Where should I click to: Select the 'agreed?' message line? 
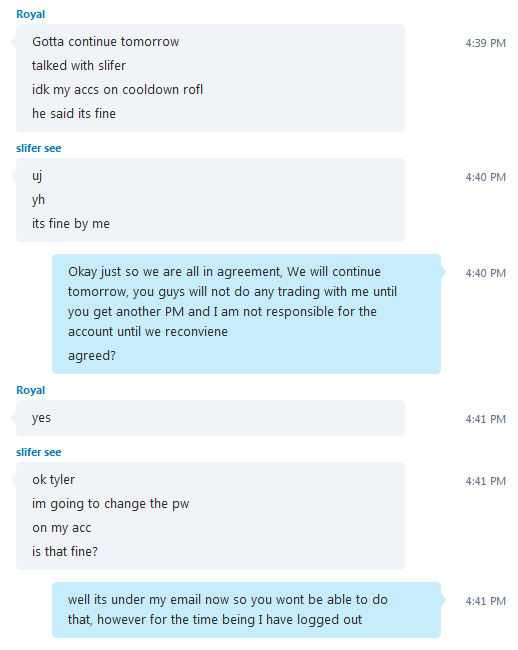(92, 356)
